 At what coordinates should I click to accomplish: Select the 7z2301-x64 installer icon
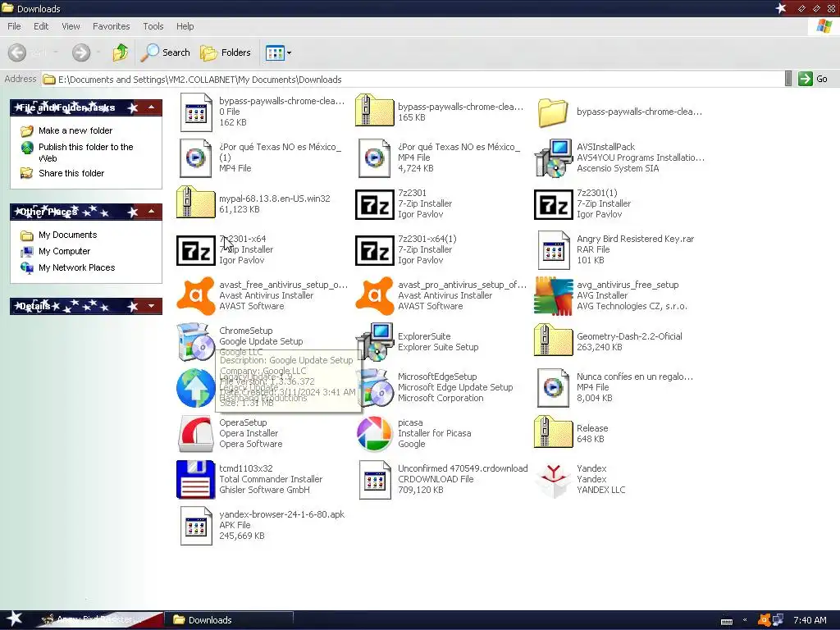pos(195,250)
